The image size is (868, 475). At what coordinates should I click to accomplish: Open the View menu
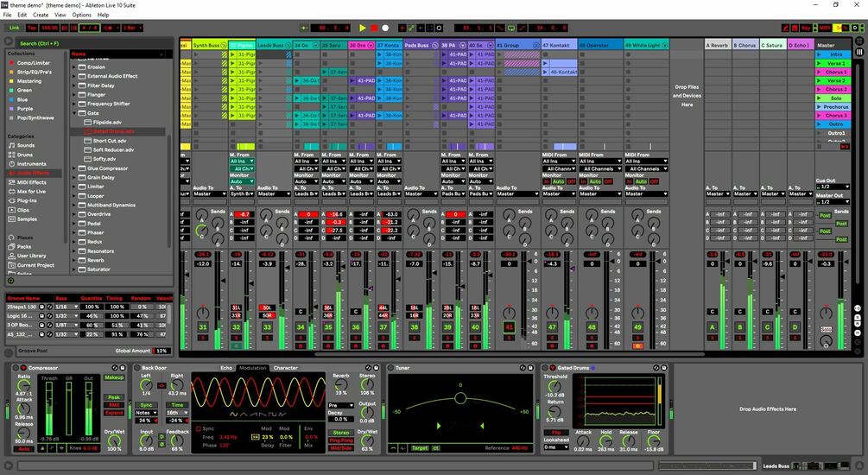pyautogui.click(x=60, y=15)
